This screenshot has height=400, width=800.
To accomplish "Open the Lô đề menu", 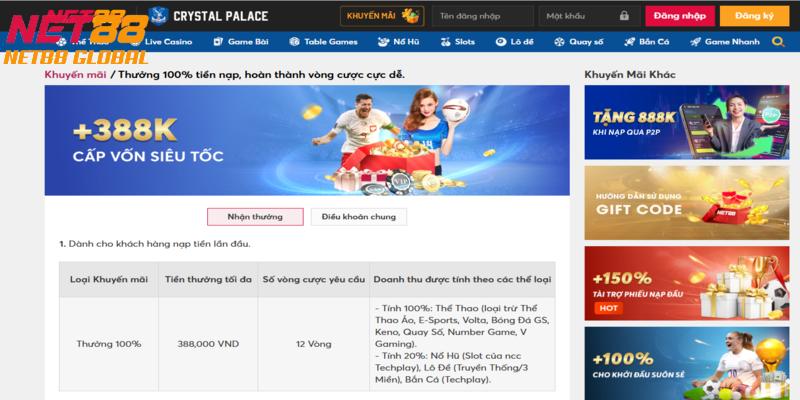I will [514, 42].
